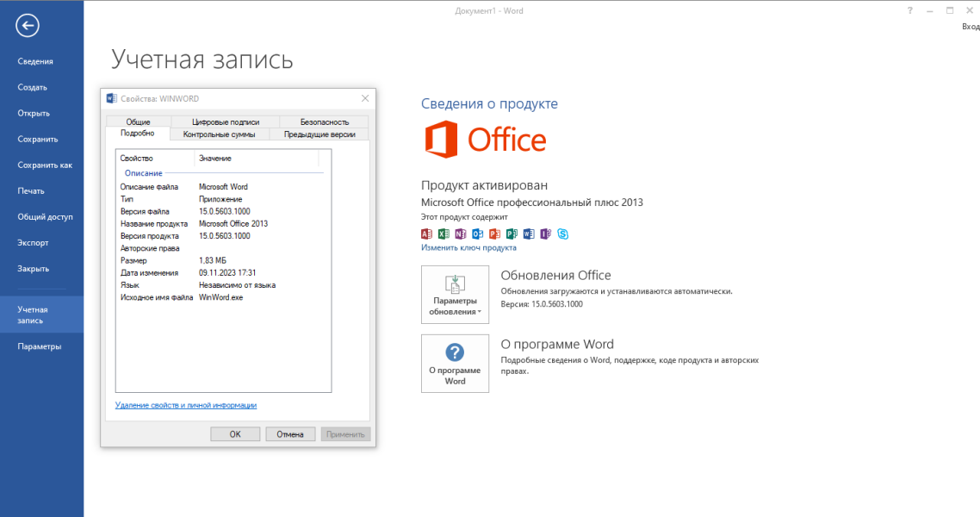Screen dimensions: 980x517
Task: Switch to the Безопасность tab
Action: click(x=325, y=121)
